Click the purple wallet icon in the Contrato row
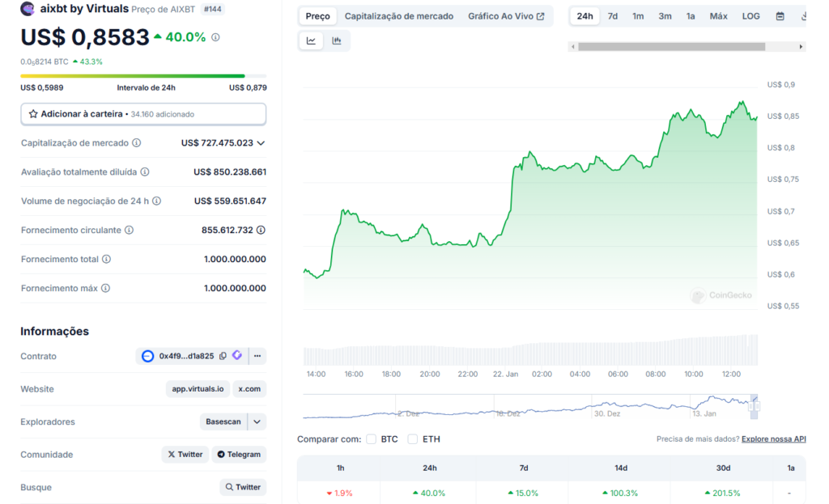This screenshot has width=829, height=504. (x=237, y=355)
